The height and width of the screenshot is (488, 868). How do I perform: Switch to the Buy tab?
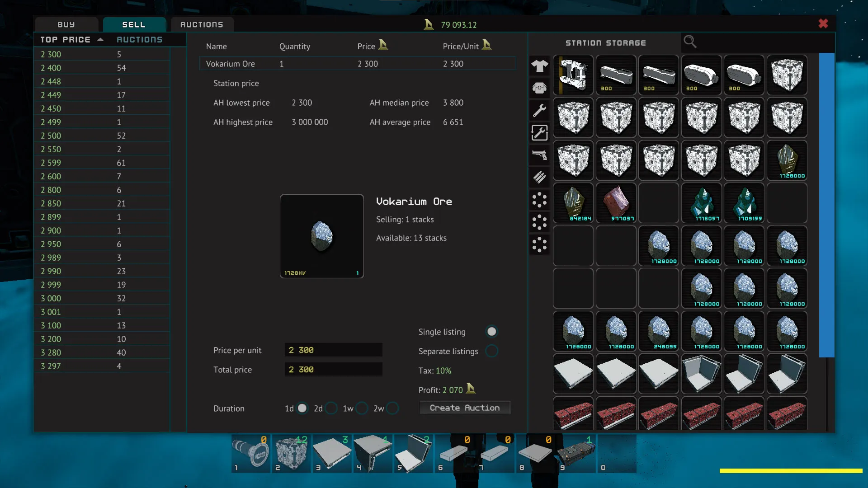click(x=66, y=24)
